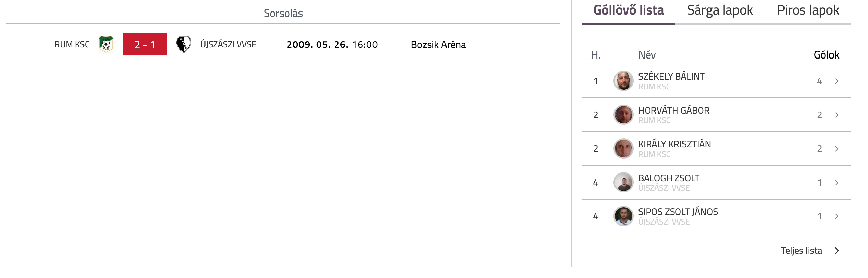Image resolution: width=868 pixels, height=278 pixels.
Task: Open Horváth Gábor's player photo
Action: pyautogui.click(x=623, y=115)
